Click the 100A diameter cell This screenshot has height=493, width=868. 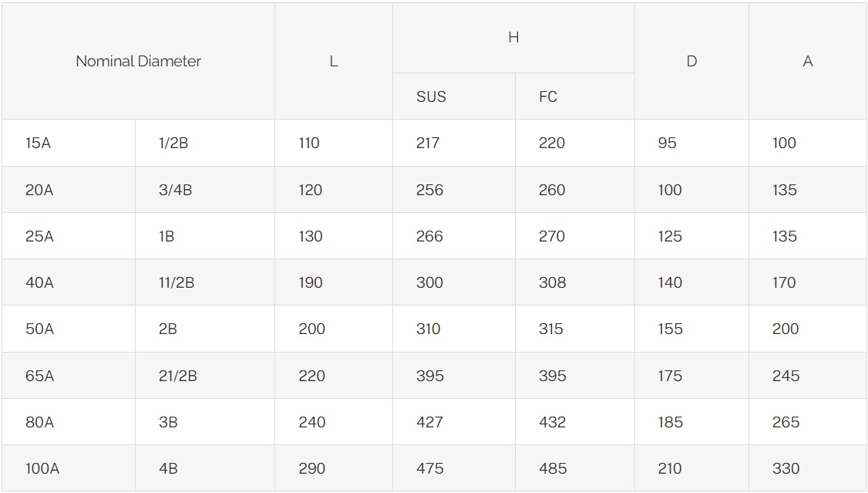click(42, 468)
